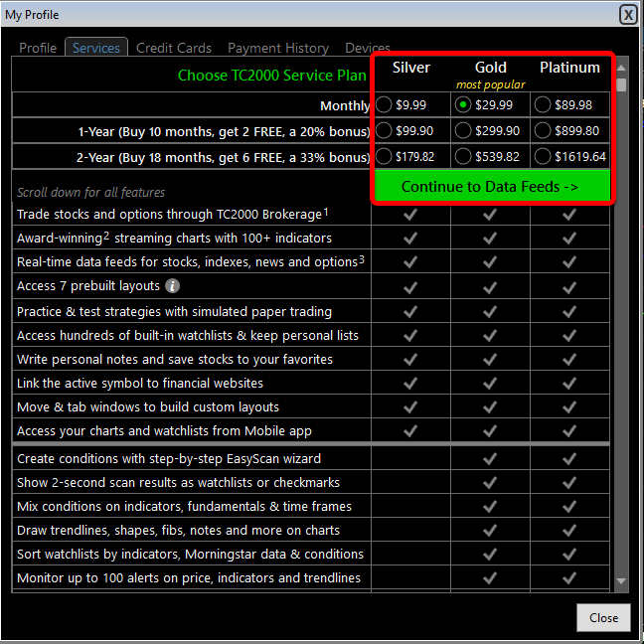Viewport: 644px width, 644px height.
Task: Choose Gold 1-Year $299.90 option
Action: tap(463, 130)
